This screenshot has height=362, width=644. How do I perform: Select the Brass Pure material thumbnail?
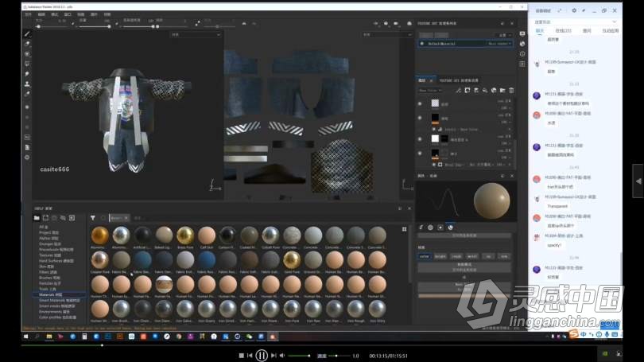(x=185, y=235)
